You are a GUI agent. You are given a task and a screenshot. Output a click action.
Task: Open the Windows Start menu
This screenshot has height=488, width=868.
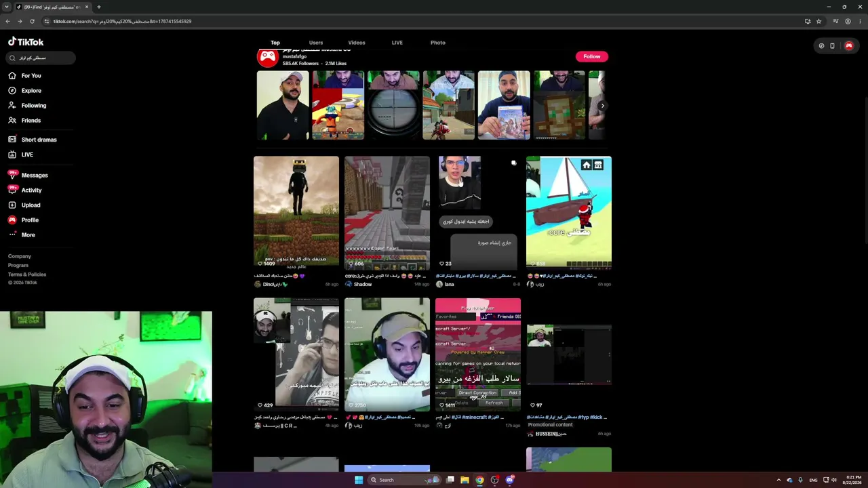coord(359,480)
